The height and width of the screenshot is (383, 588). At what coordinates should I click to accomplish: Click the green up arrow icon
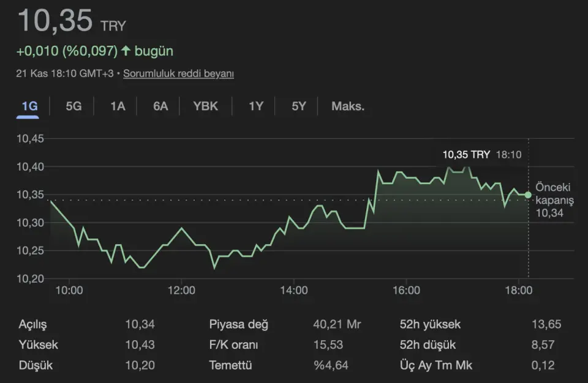pyautogui.click(x=126, y=50)
